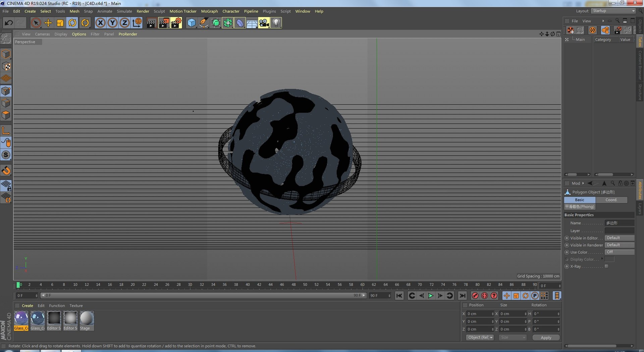
Task: Click the Undo arrow icon
Action: pos(9,23)
